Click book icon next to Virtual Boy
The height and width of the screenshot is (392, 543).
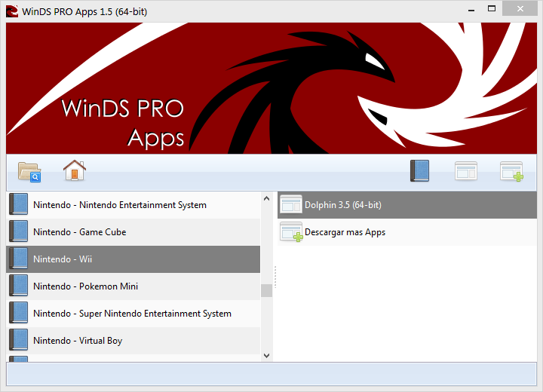coord(18,340)
